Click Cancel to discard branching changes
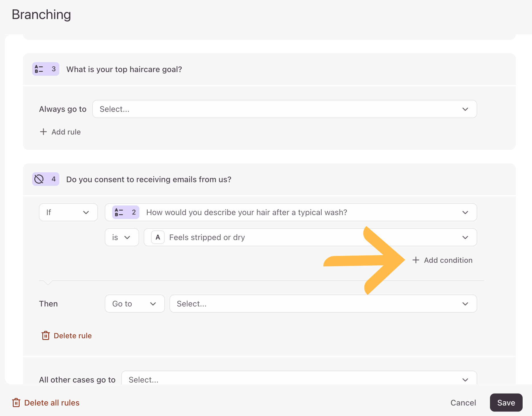 pyautogui.click(x=463, y=403)
